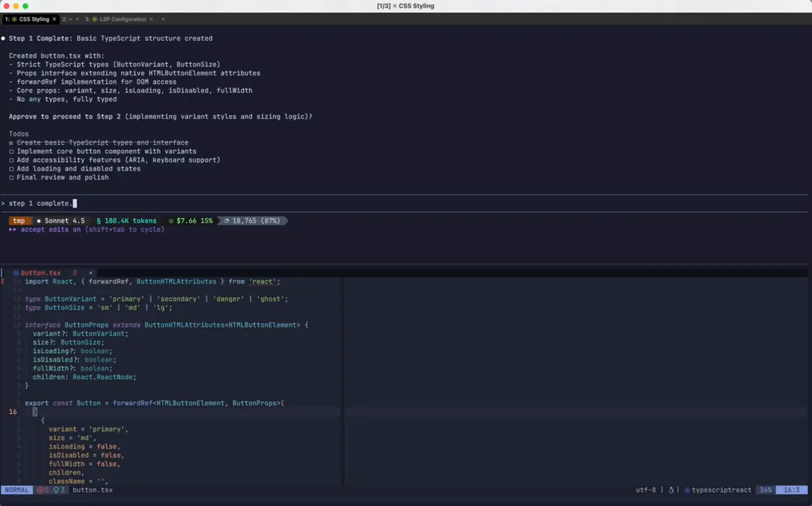
Task: Switch to terminal tab 2 (~)
Action: tap(67, 19)
